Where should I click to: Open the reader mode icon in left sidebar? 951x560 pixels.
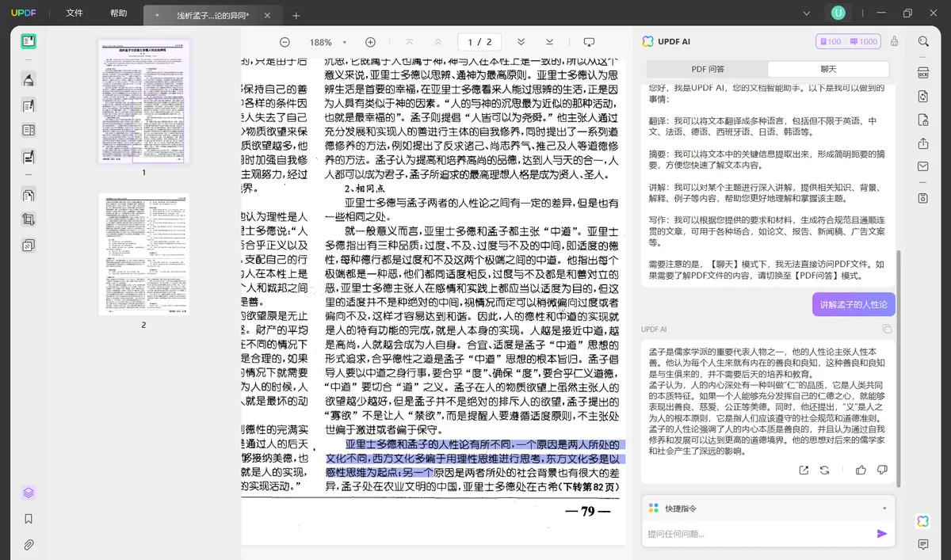click(x=29, y=41)
